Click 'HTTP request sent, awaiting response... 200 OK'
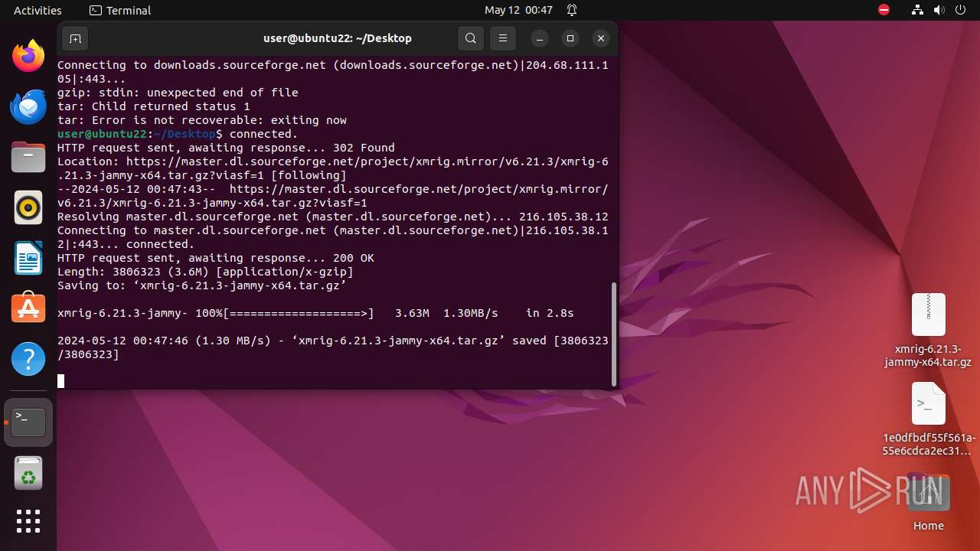 216,258
